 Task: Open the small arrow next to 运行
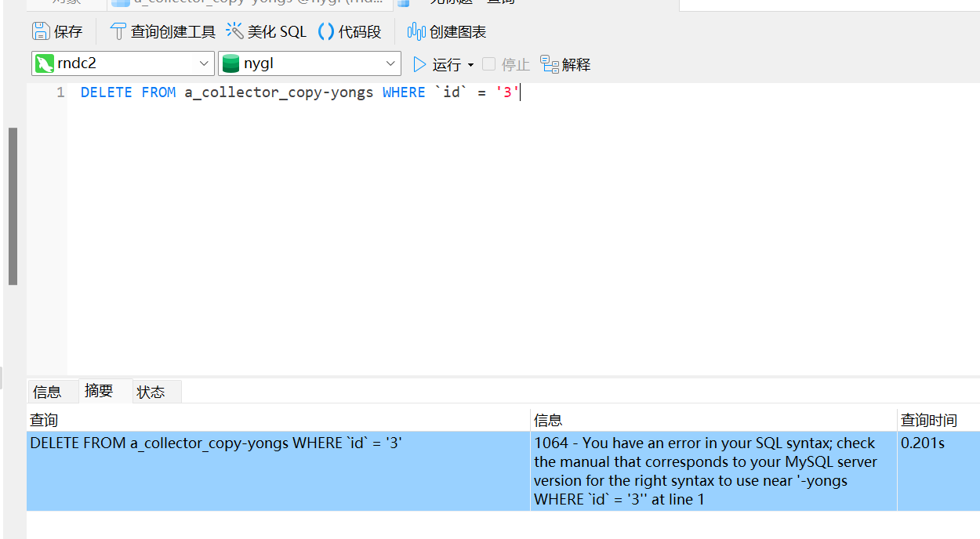470,65
